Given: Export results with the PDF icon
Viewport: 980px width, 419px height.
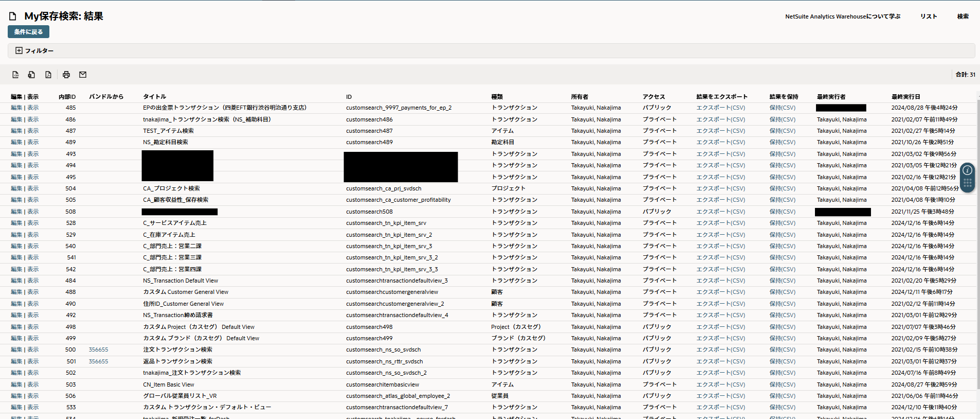Looking at the screenshot, I should (x=48, y=75).
